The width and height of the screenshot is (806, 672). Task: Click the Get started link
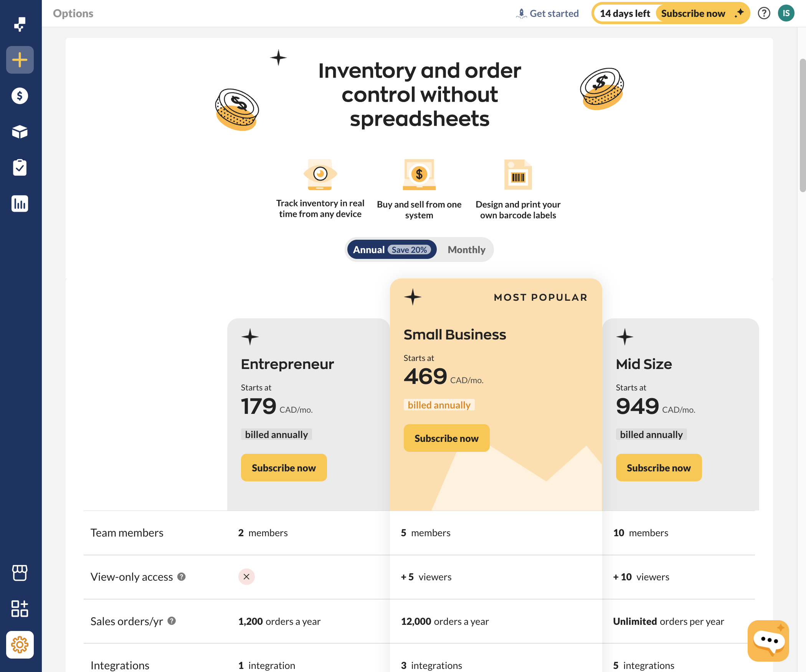[547, 13]
